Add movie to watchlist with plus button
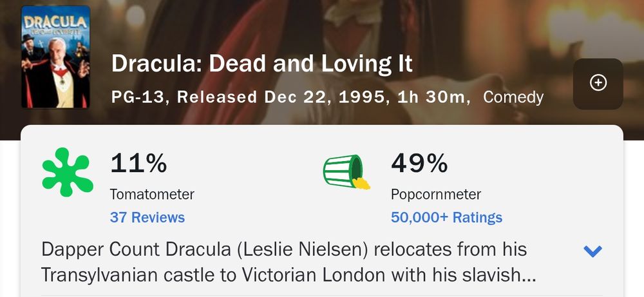Image resolution: width=644 pixels, height=297 pixels. [x=598, y=83]
